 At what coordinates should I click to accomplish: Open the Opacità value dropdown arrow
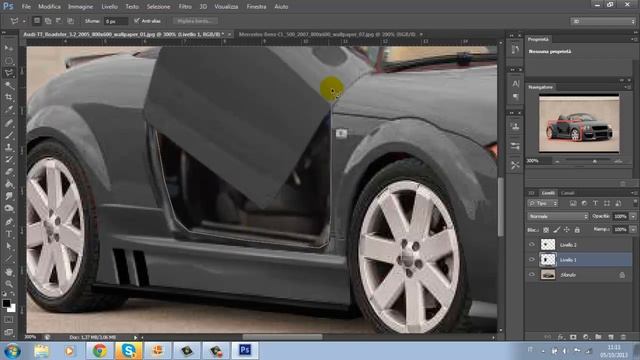tap(633, 216)
